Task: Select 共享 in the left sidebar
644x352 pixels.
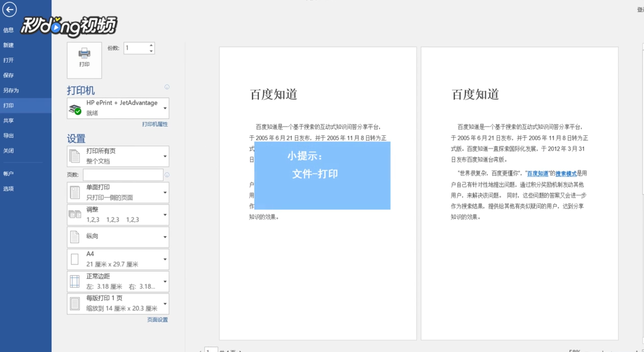Action: 9,121
